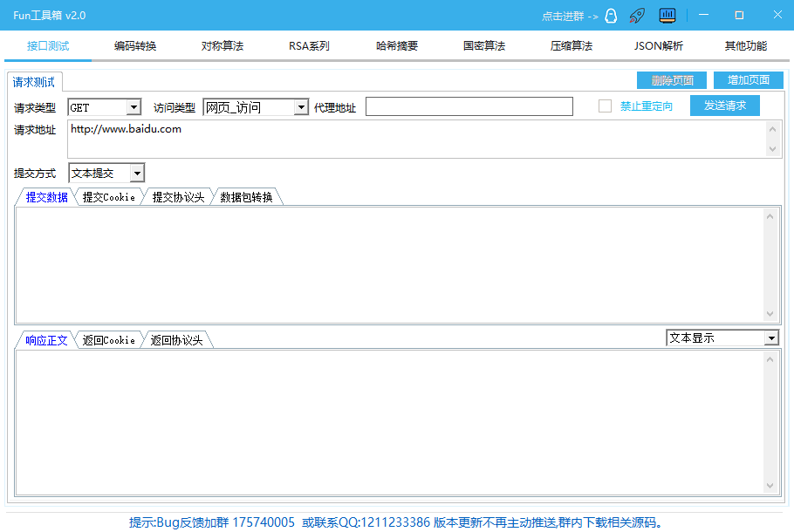Click the 增加页面 button
The width and height of the screenshot is (794, 532).
pos(748,79)
